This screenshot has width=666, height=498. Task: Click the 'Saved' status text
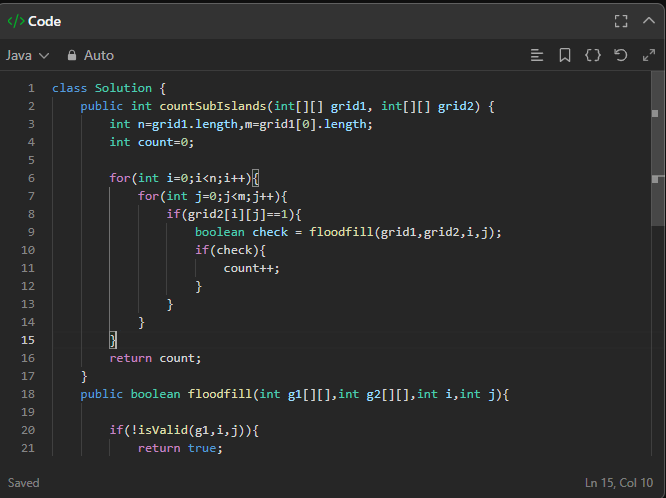coord(23,483)
